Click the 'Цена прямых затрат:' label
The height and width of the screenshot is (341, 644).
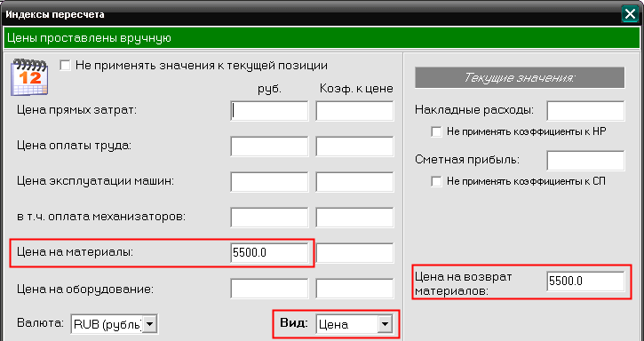pos(76,110)
